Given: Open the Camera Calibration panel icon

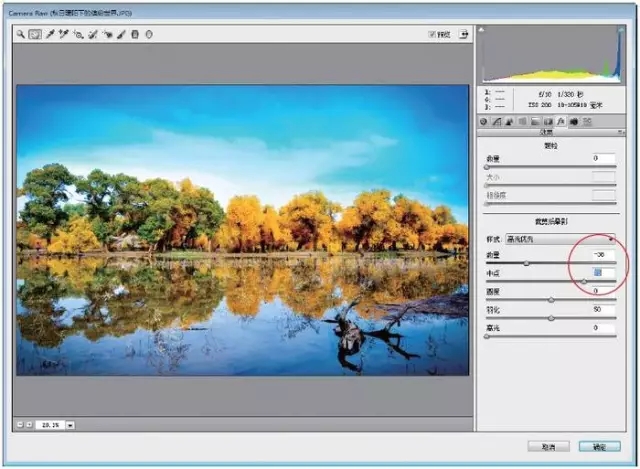Looking at the screenshot, I should click(575, 121).
